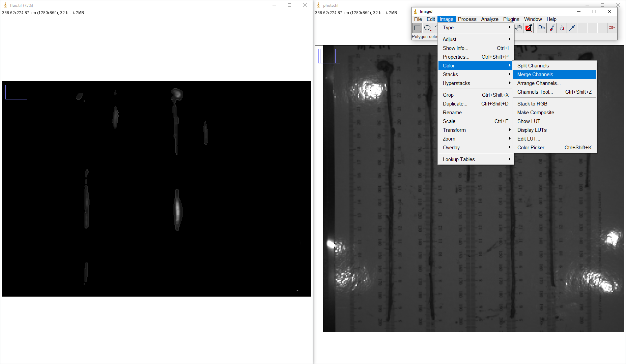Choose the Color Picker eyedropper tool
626x364 pixels.
tap(529, 28)
